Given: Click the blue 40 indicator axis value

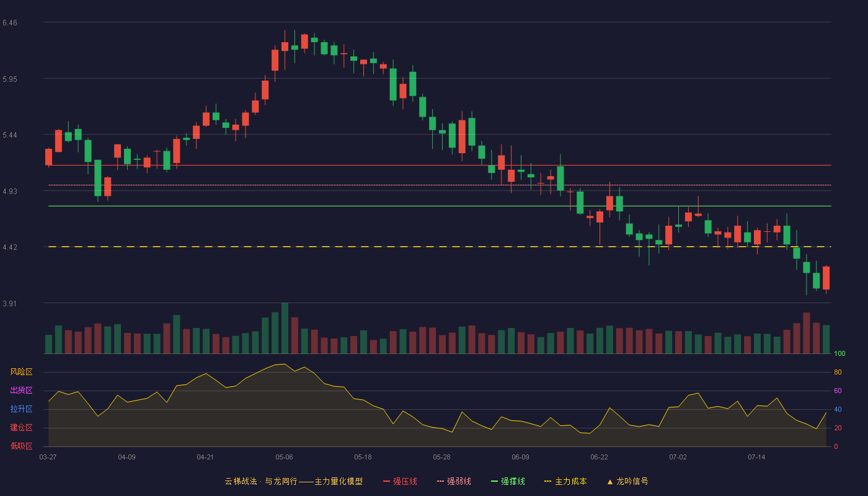Looking at the screenshot, I should click(x=838, y=410).
